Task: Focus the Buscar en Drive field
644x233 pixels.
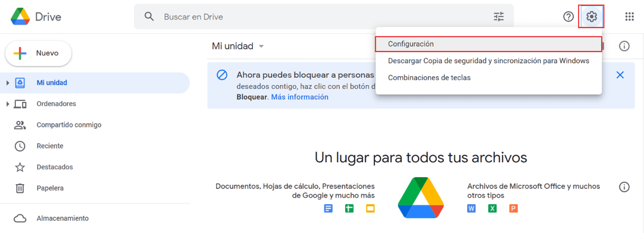Action: pyautogui.click(x=324, y=17)
